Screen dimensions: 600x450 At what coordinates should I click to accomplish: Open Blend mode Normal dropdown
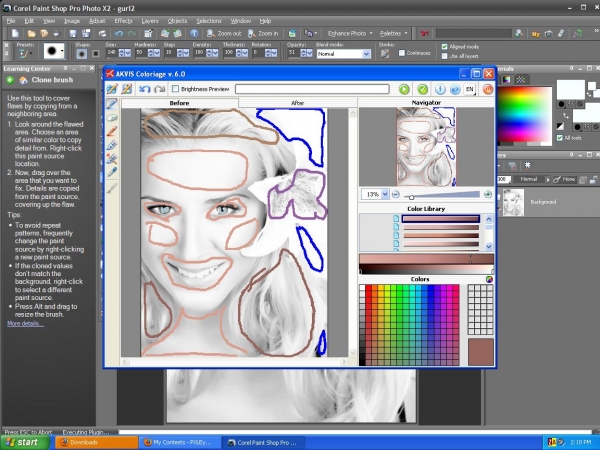[x=366, y=54]
